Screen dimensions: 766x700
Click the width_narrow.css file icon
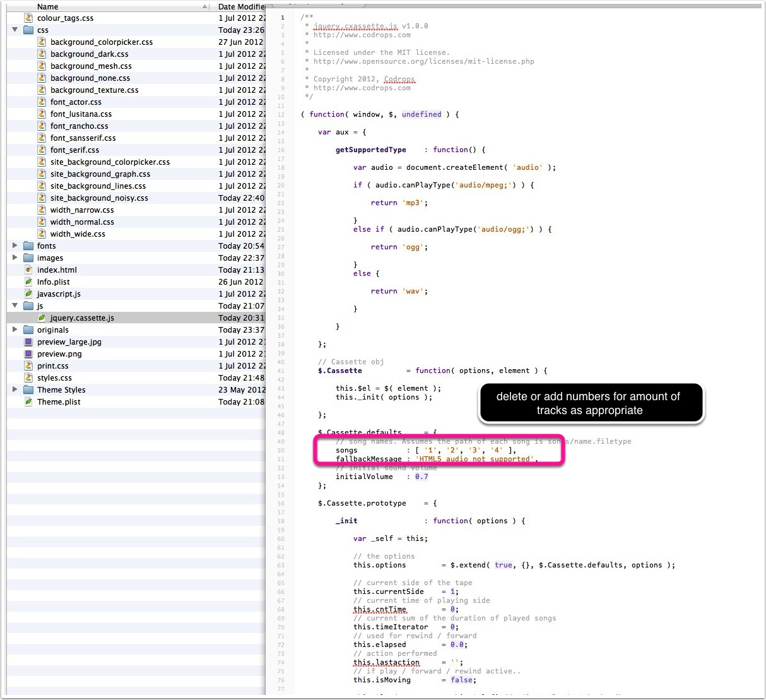pos(42,210)
